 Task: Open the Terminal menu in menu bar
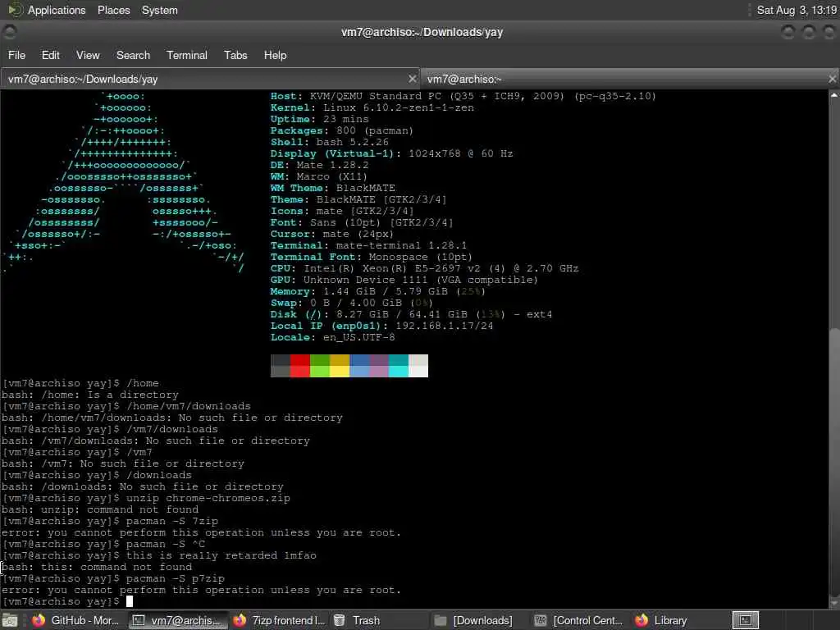[186, 55]
